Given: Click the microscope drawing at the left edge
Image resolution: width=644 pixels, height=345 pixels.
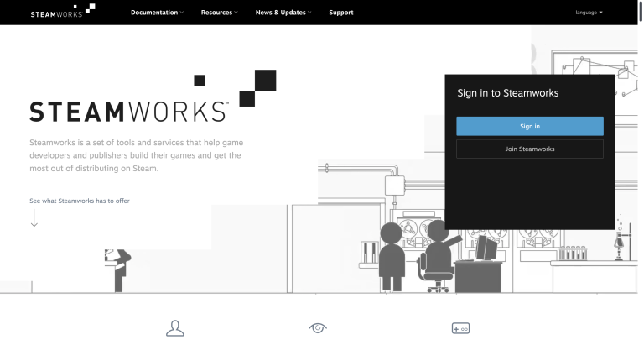Looking at the screenshot, I should coord(117,267).
